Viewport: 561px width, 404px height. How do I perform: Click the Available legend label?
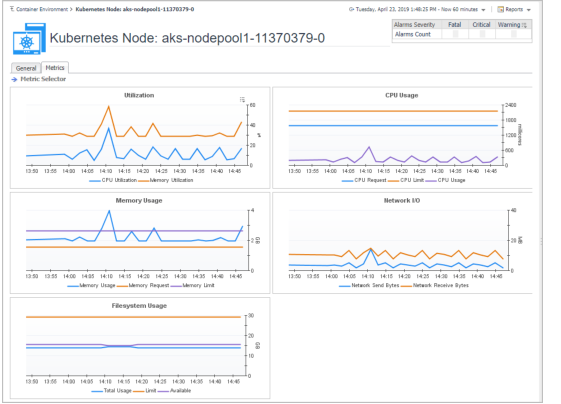180,391
